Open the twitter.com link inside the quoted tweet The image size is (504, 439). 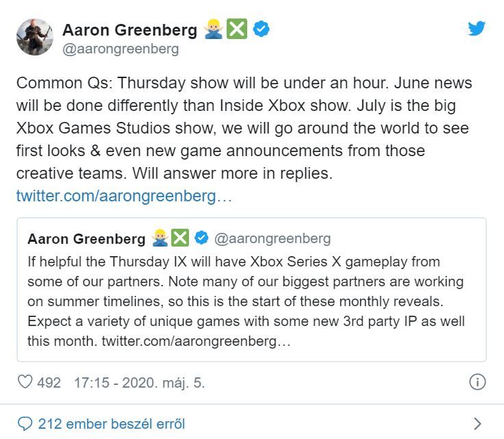[196, 340]
